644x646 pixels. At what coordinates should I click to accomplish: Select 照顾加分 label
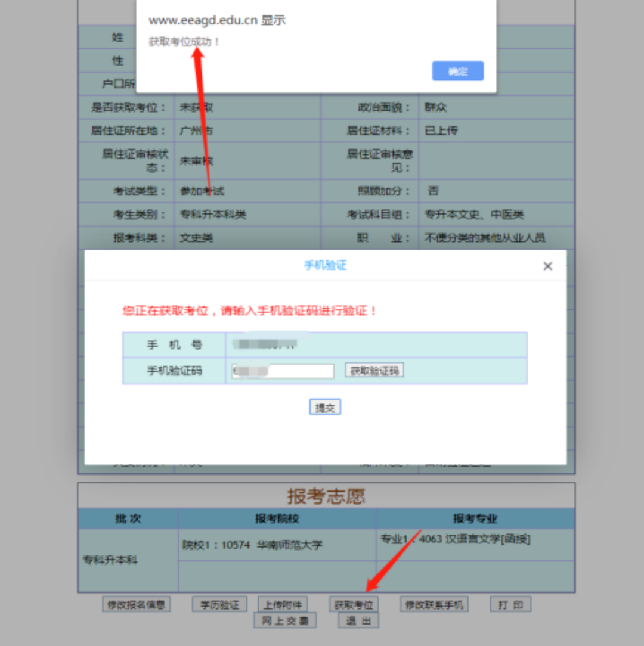[384, 191]
